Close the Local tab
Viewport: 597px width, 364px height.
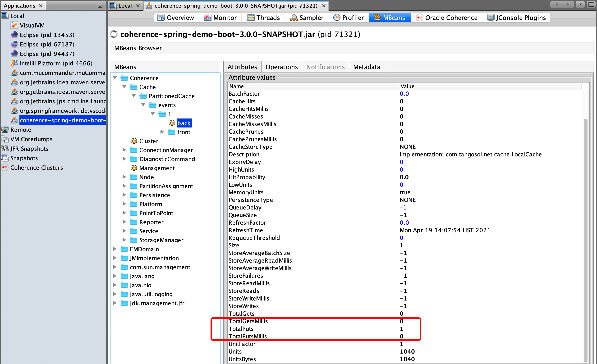click(x=138, y=6)
